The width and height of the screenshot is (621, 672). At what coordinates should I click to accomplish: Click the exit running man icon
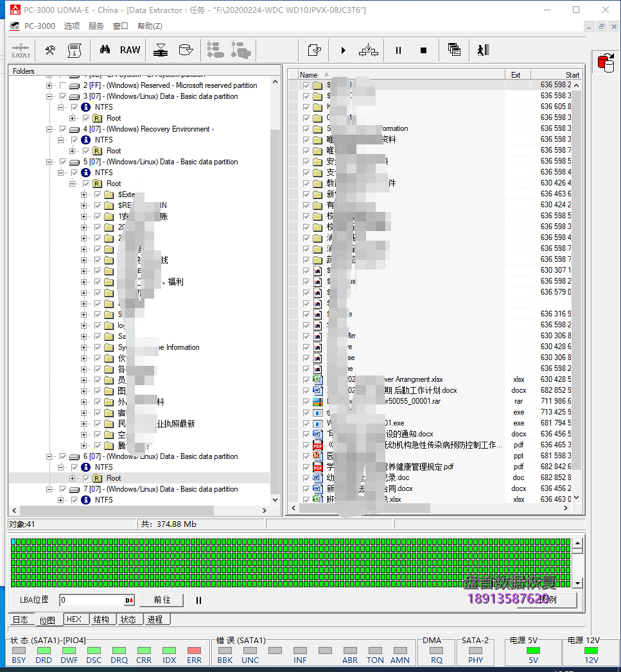(483, 50)
